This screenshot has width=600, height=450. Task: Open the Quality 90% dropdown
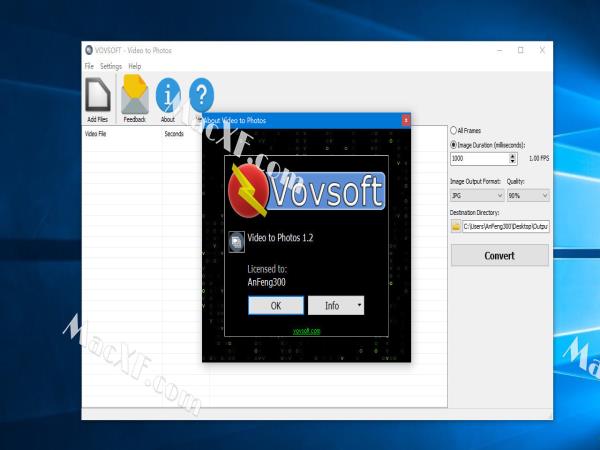point(528,196)
